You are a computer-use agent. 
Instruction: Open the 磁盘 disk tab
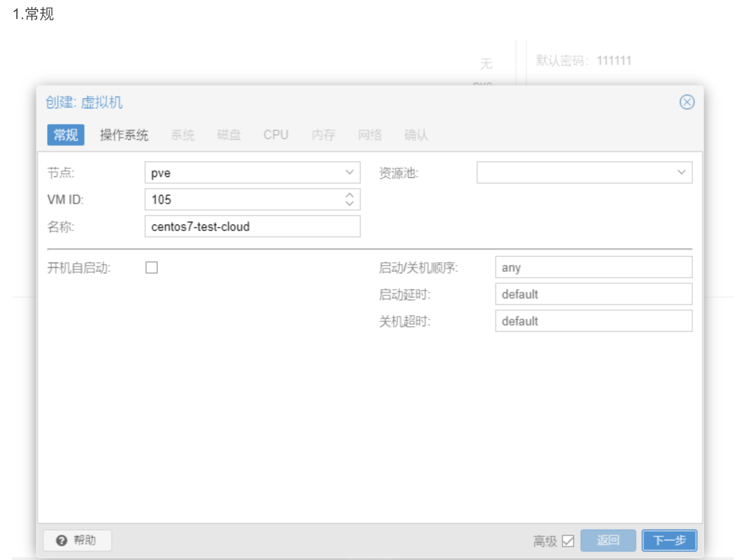229,135
